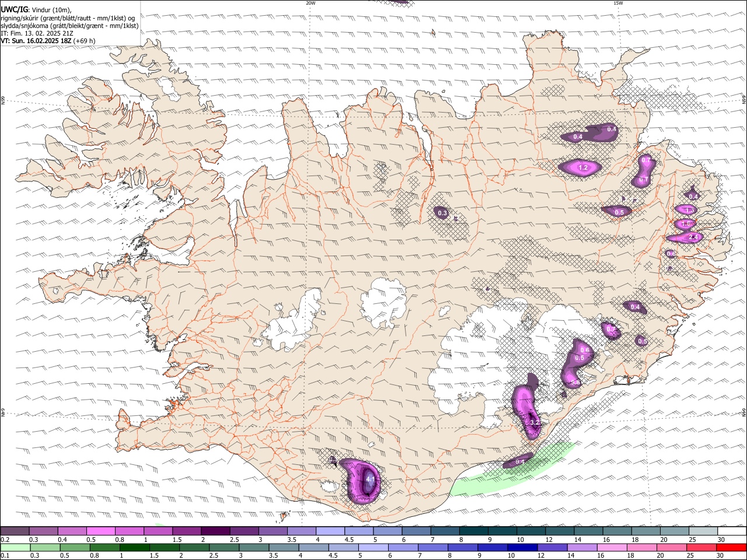Viewport: 747px width, 560px height.
Task: Click the white upper legend swatch labeled 30
Action: coord(731,531)
